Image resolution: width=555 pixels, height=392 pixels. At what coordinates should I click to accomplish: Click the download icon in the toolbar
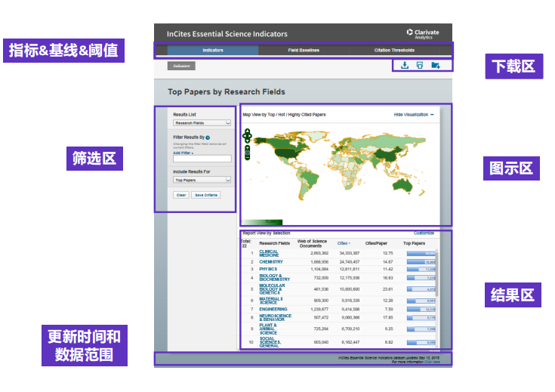pyautogui.click(x=405, y=66)
